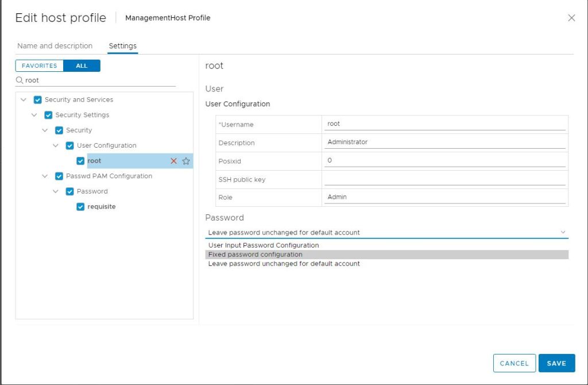Screen dimensions: 588x385
Task: Uncheck the requisite checkbox
Action: click(80, 207)
